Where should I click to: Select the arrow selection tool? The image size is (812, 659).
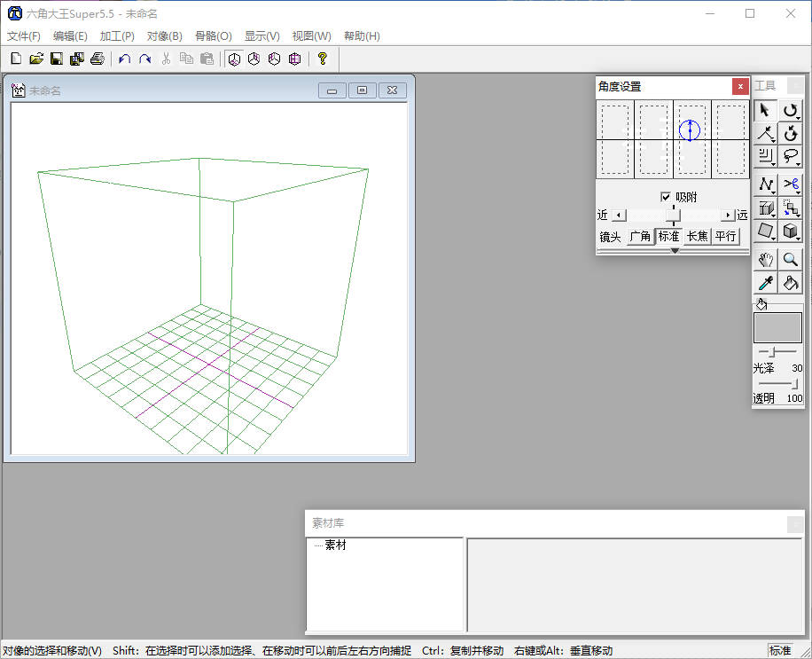(x=765, y=110)
